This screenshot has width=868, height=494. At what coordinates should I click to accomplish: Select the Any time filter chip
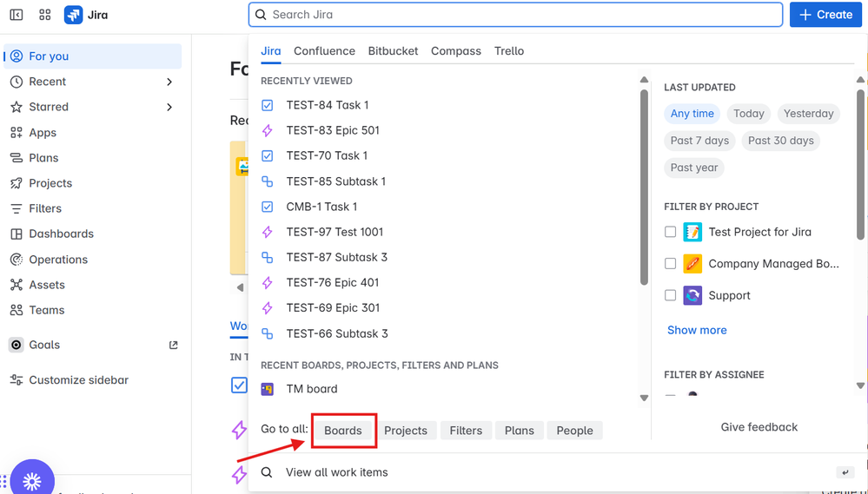[x=692, y=114]
